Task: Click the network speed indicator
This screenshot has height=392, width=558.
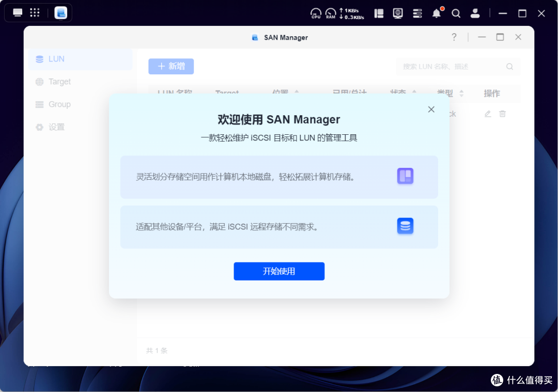Action: click(352, 13)
